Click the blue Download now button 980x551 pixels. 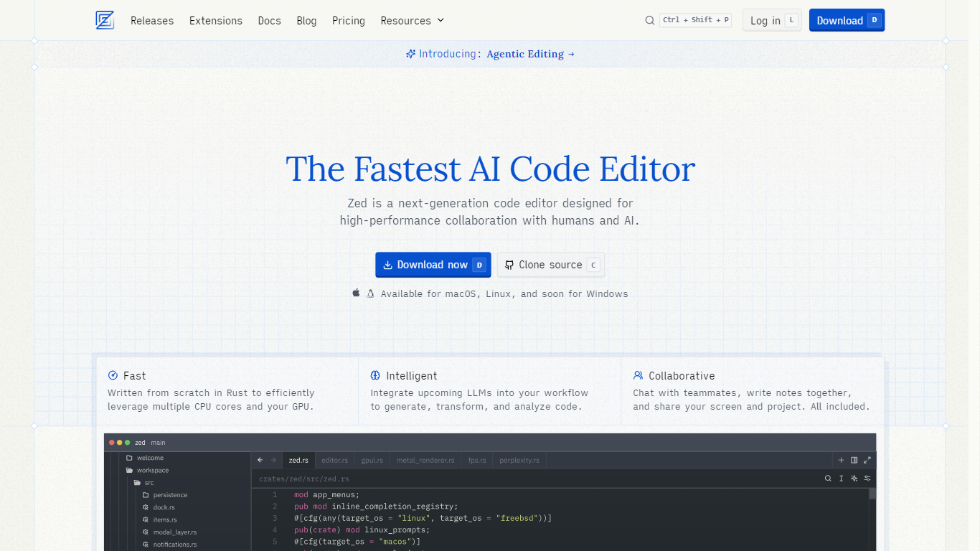433,265
